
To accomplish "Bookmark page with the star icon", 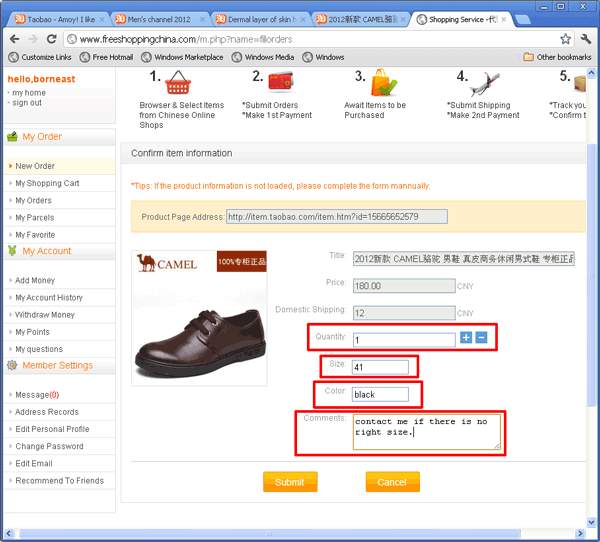I will (x=565, y=39).
